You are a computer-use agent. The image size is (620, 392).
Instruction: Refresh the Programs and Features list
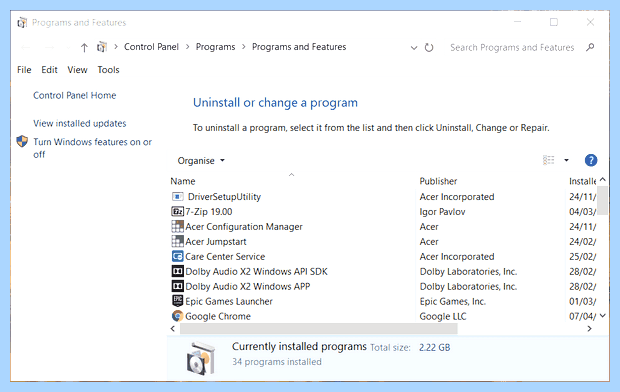tap(429, 47)
